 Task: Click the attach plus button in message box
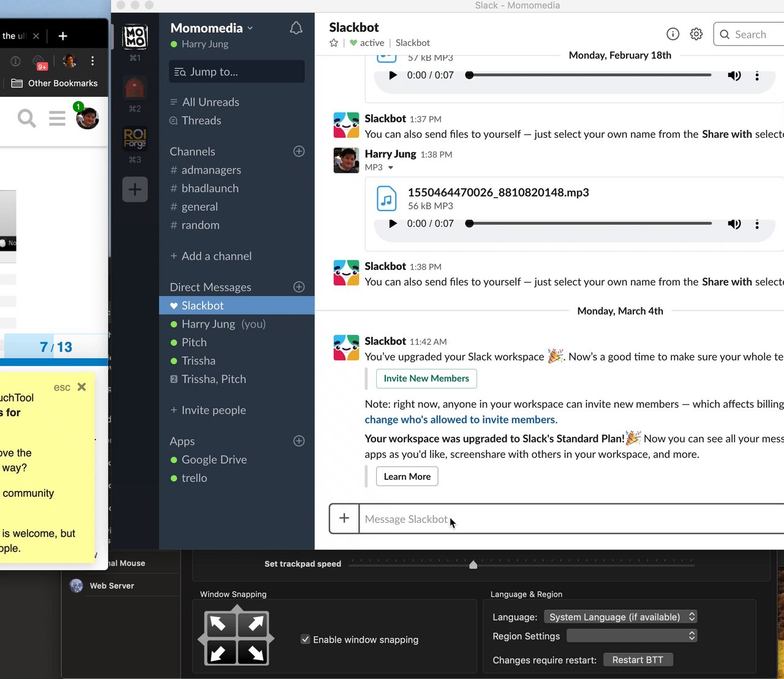(344, 519)
